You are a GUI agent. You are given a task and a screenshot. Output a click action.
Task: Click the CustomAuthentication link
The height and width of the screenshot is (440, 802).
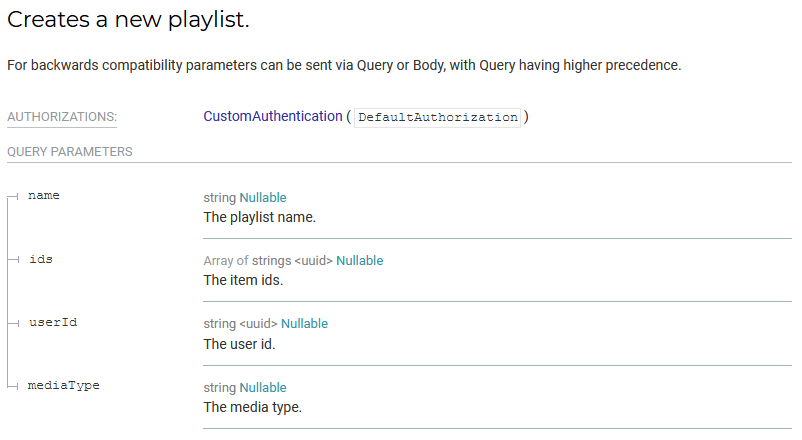click(x=272, y=116)
